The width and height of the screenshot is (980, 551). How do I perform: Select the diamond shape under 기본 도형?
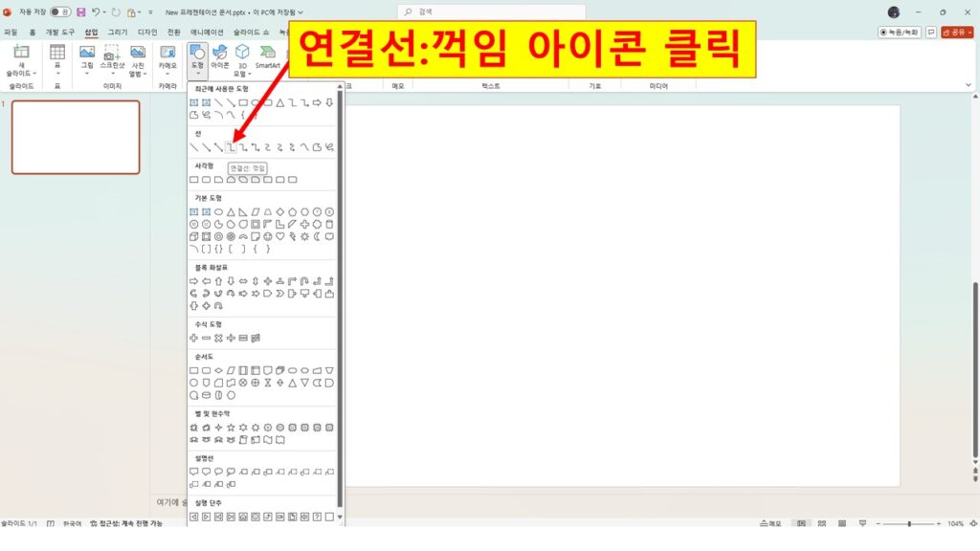(x=280, y=212)
